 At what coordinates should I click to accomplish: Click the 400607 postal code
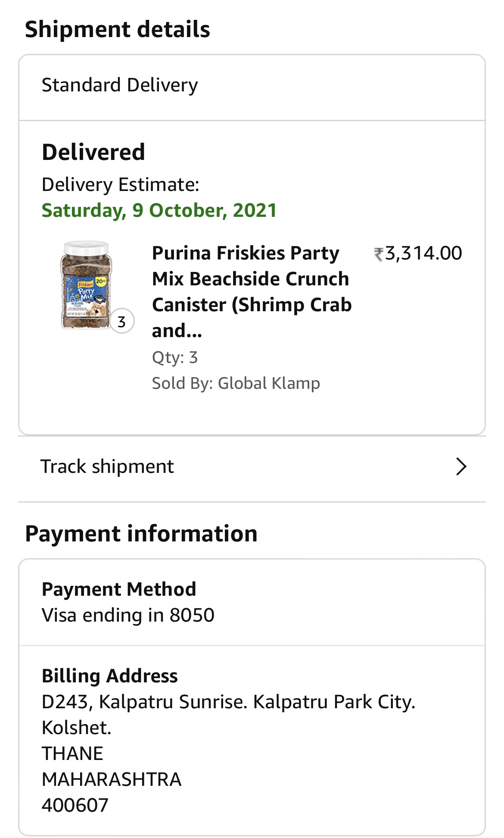point(75,805)
